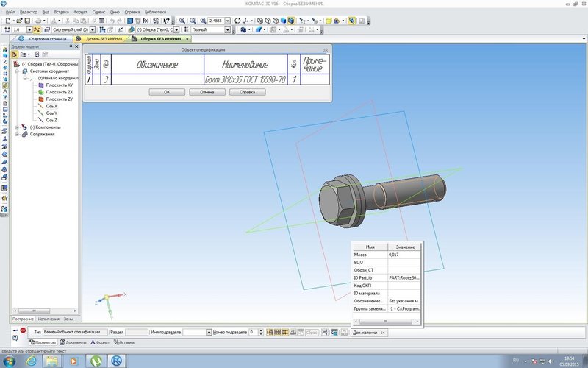588x368 pixels.
Task: Confirm specification object with OK
Action: pos(167,92)
